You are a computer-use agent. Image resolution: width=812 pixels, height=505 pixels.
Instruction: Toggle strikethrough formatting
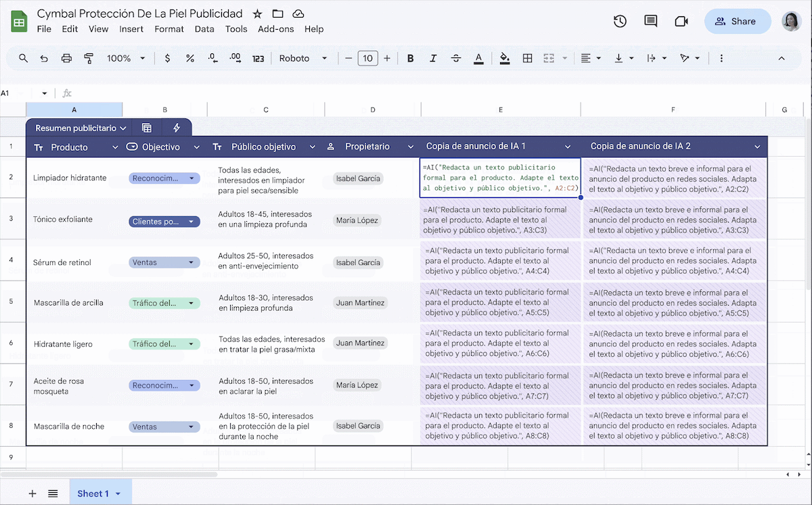(x=456, y=58)
